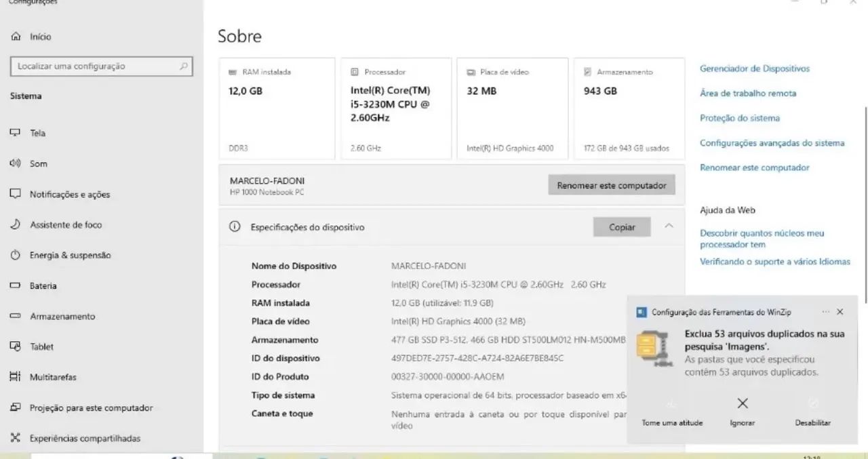This screenshot has height=459, width=868.
Task: Click '172 GB de 943 GB usados' text
Action: [x=626, y=148]
